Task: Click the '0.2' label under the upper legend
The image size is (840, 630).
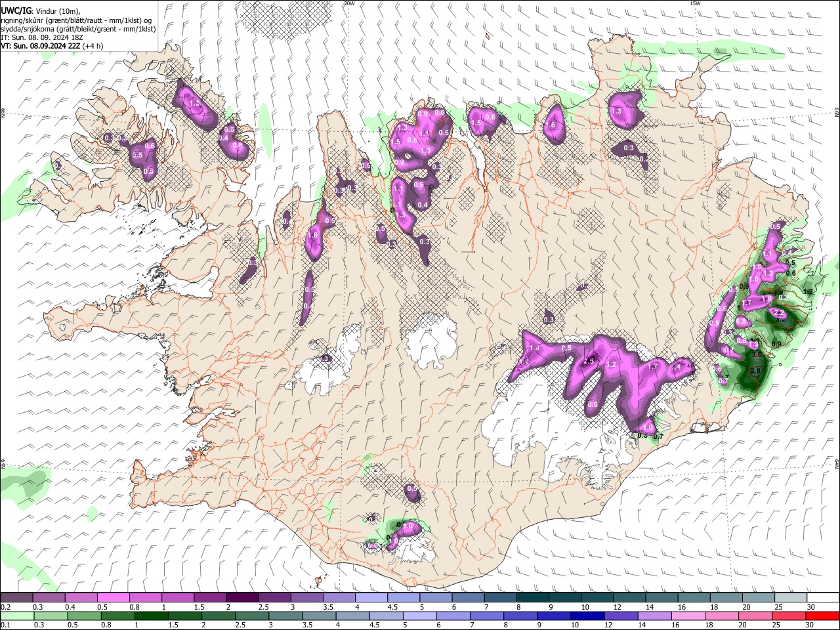Action: click(5, 607)
